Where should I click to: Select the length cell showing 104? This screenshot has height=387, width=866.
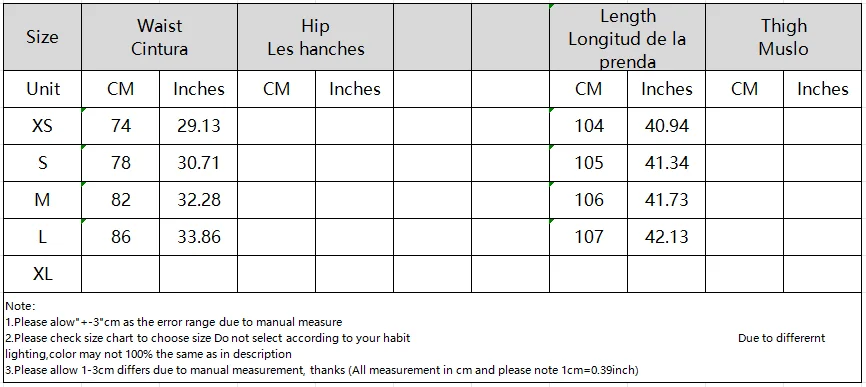click(x=589, y=126)
